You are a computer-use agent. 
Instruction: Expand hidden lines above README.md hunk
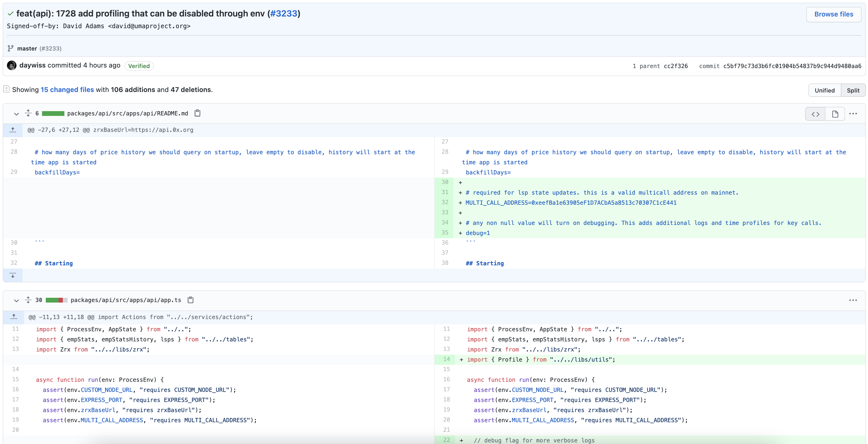(13, 130)
